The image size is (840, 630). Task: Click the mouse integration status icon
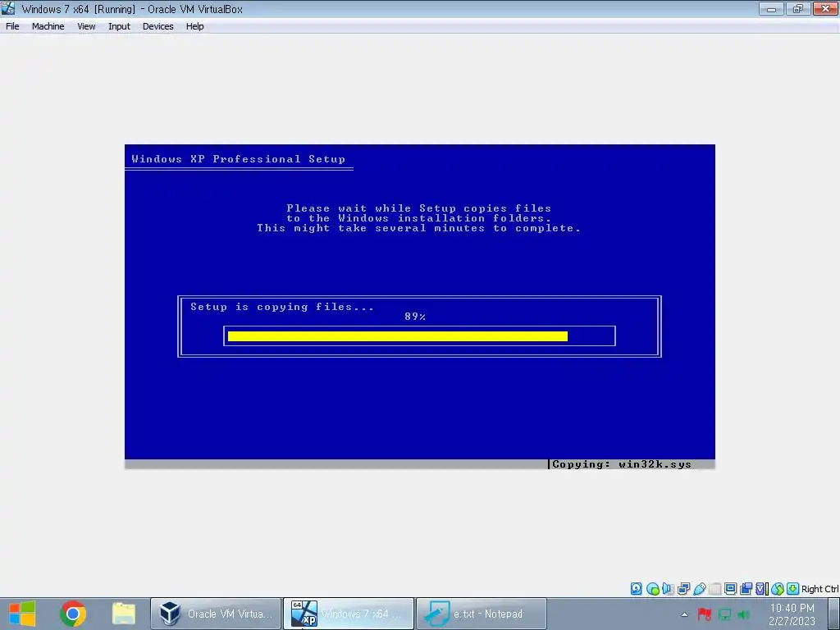pos(778,589)
